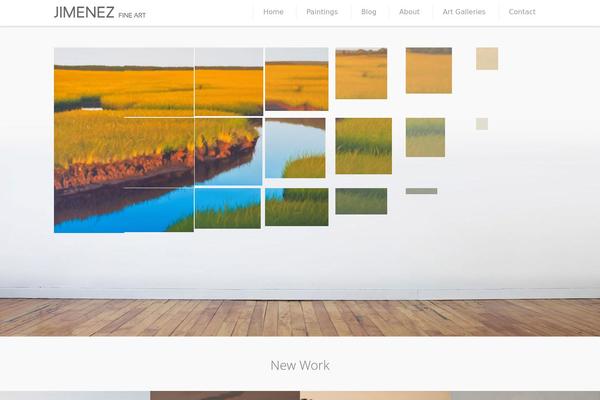This screenshot has height=400, width=600.
Task: Click the Contact navigation link
Action: tap(522, 12)
